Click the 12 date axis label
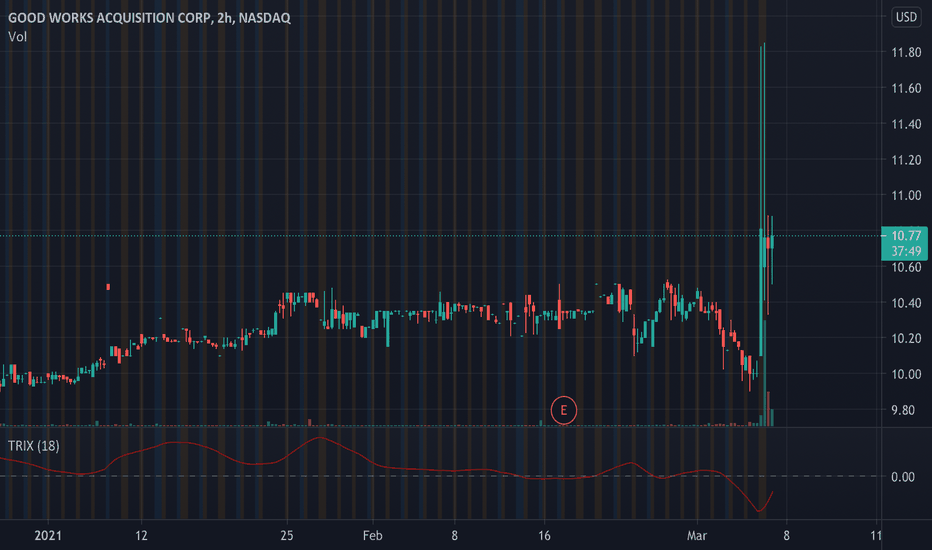This screenshot has height=550, width=932. pyautogui.click(x=141, y=536)
